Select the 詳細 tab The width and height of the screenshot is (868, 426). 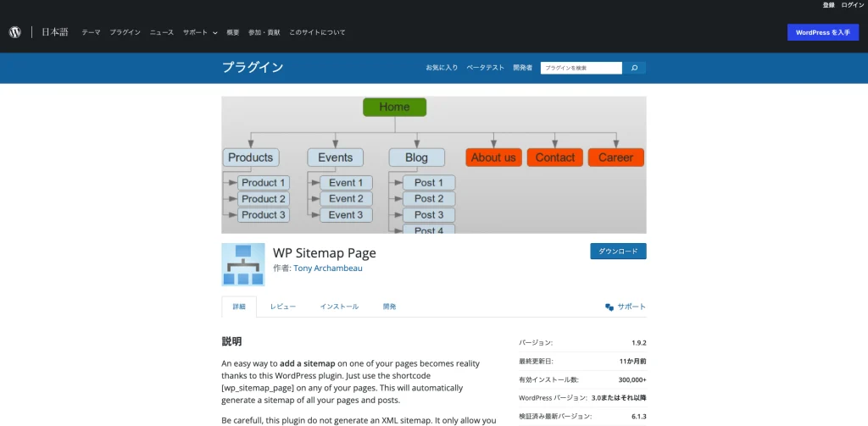pyautogui.click(x=239, y=307)
